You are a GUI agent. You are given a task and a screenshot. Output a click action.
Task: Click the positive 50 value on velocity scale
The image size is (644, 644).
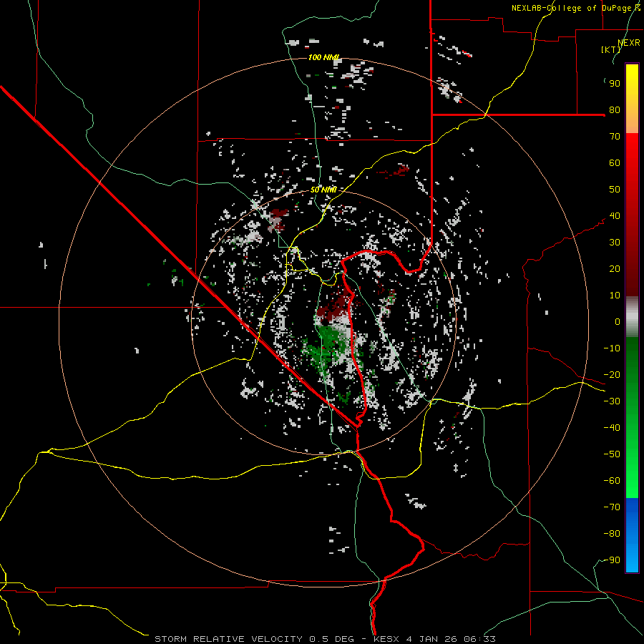(615, 190)
